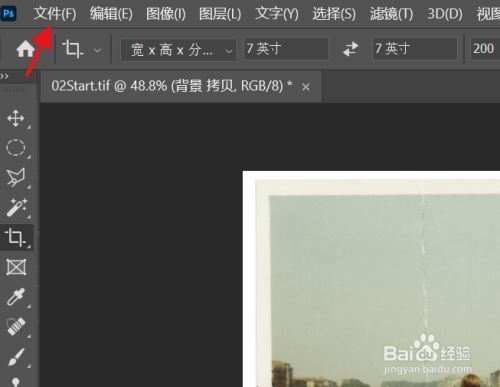This screenshot has height=387, width=500.
Task: Select the Spot Healing Brush tool
Action: 16,326
